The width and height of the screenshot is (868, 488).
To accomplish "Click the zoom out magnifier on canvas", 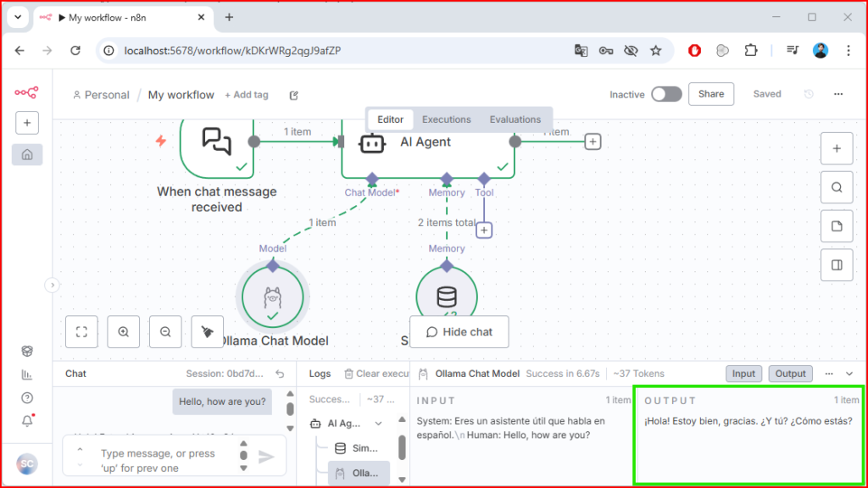I will coord(165,332).
